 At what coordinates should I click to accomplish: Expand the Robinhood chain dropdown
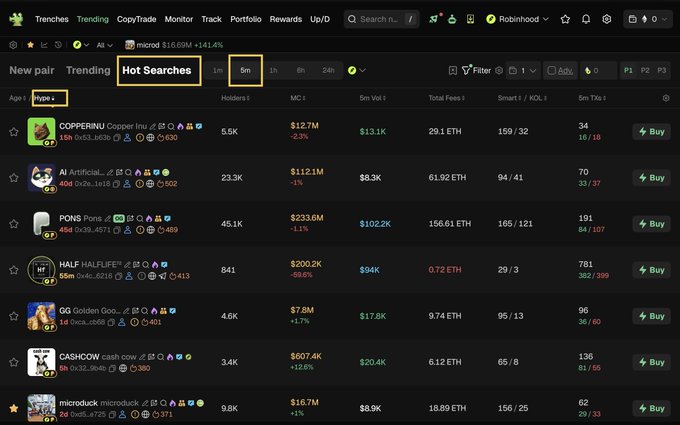517,19
